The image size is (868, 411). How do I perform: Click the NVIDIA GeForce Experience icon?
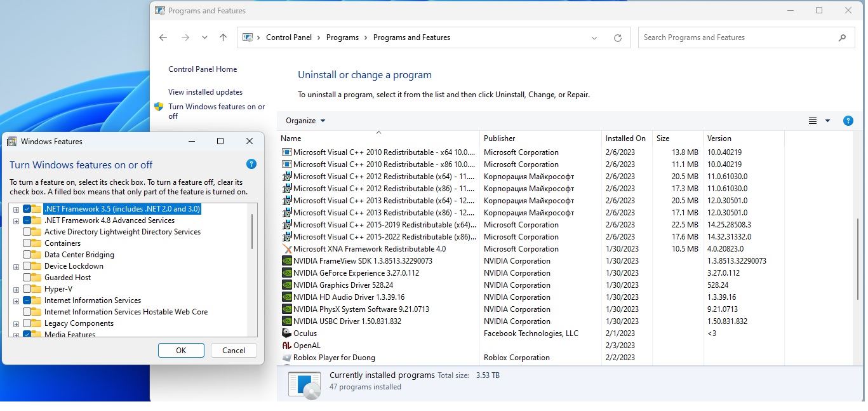tap(287, 273)
